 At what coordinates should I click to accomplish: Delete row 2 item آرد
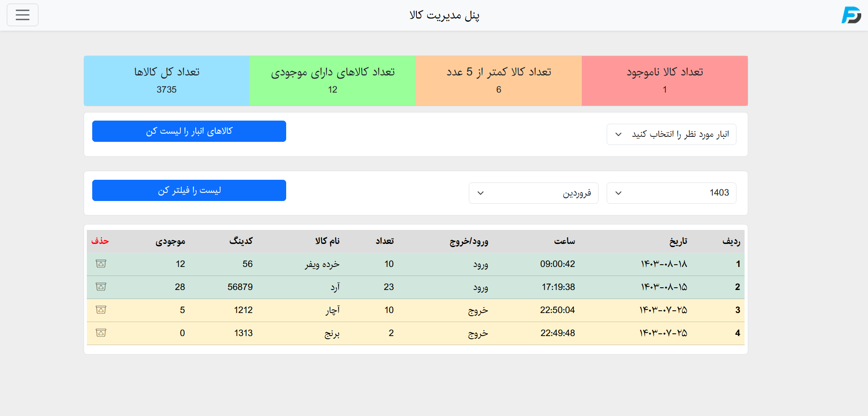tap(101, 287)
